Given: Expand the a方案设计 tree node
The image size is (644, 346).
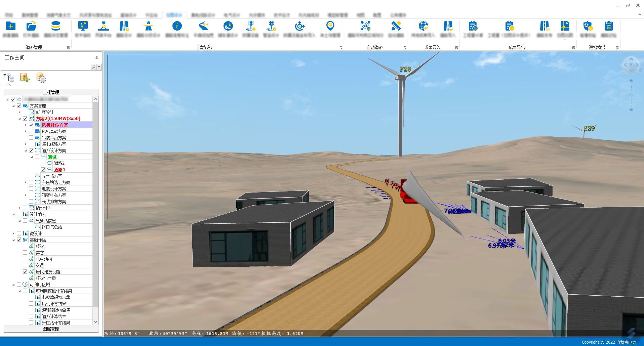Looking at the screenshot, I should (x=19, y=112).
